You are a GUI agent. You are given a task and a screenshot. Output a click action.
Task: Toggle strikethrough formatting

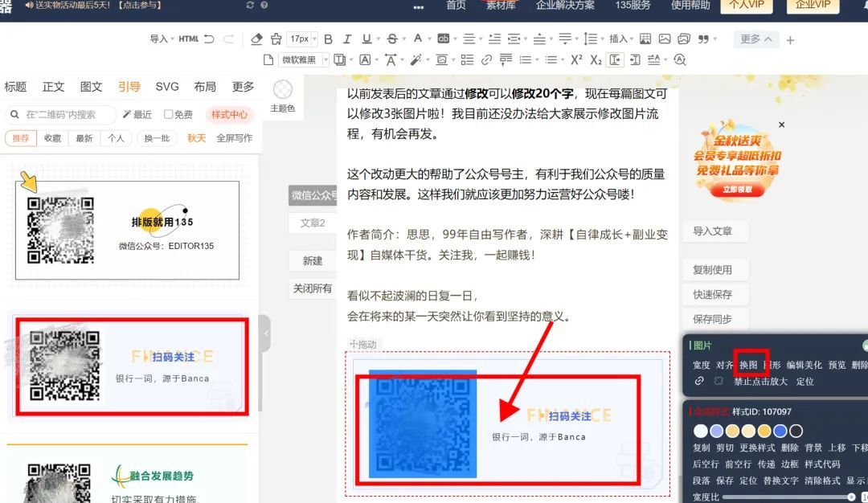point(392,39)
